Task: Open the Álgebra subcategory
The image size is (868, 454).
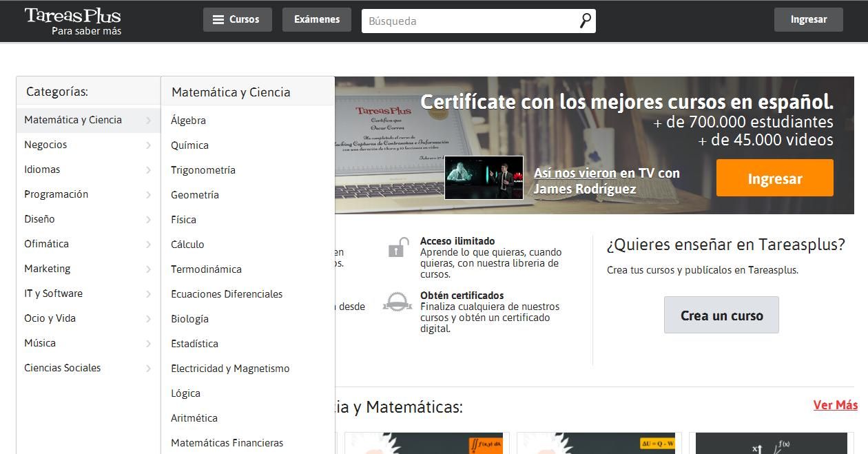Action: (188, 121)
